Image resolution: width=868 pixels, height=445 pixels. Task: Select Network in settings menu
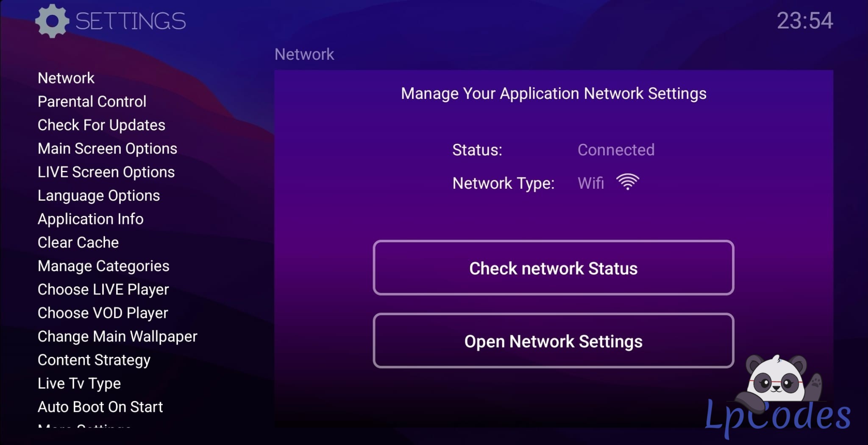[x=66, y=78]
